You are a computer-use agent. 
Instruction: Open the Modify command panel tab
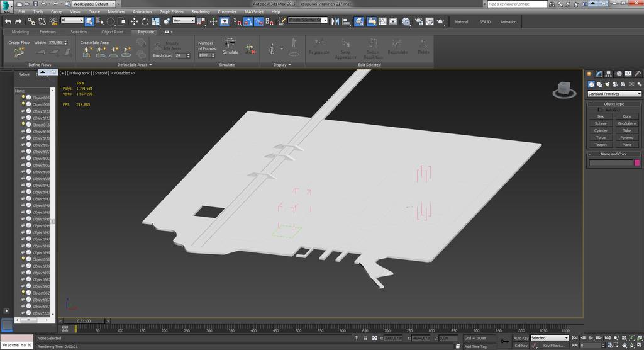pyautogui.click(x=599, y=74)
